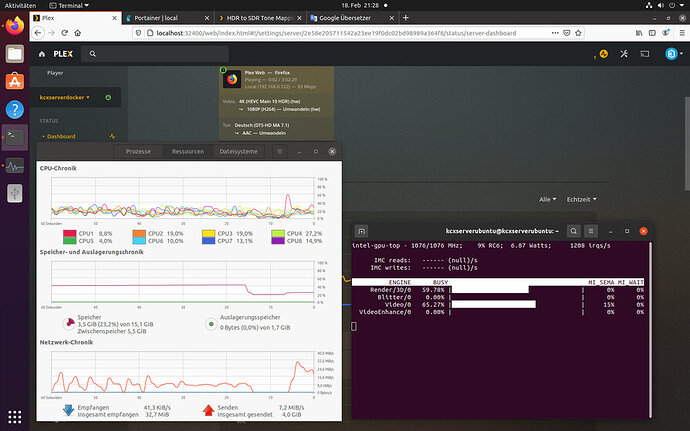Screen dimensions: 690x431
Task: Close the Portainer | local tab
Action: click(207, 18)
